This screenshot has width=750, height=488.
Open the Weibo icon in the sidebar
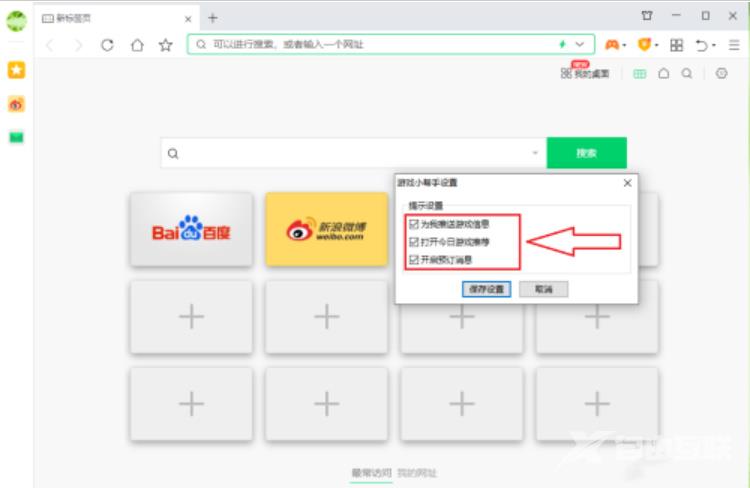coord(16,104)
